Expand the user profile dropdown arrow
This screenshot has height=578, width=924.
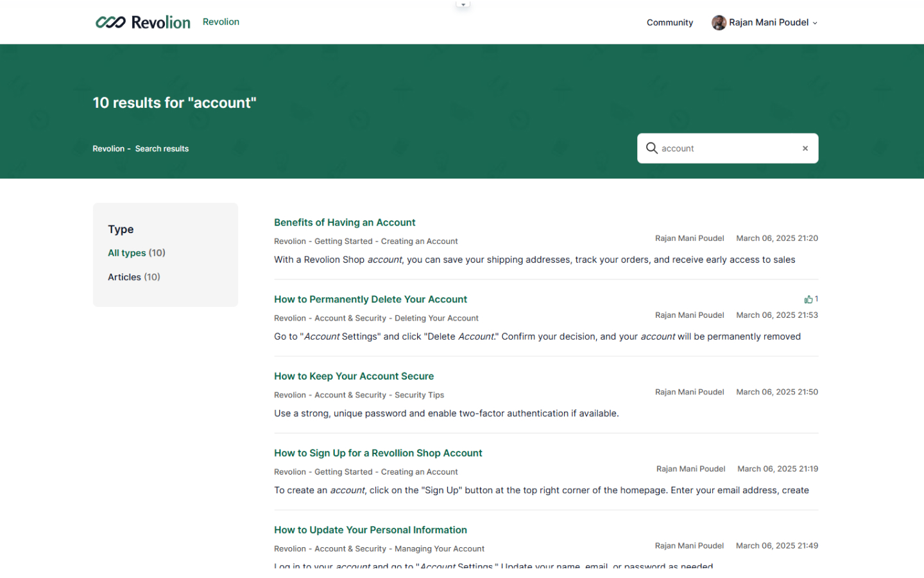(815, 23)
